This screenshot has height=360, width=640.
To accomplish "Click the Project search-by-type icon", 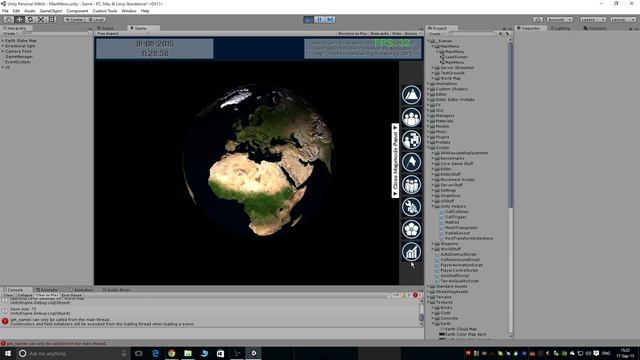I will click(500, 34).
